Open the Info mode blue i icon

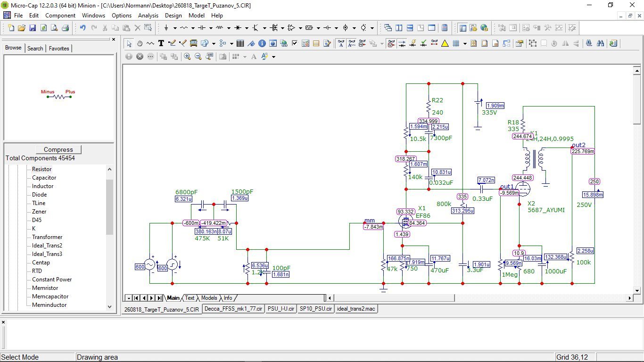point(262,43)
